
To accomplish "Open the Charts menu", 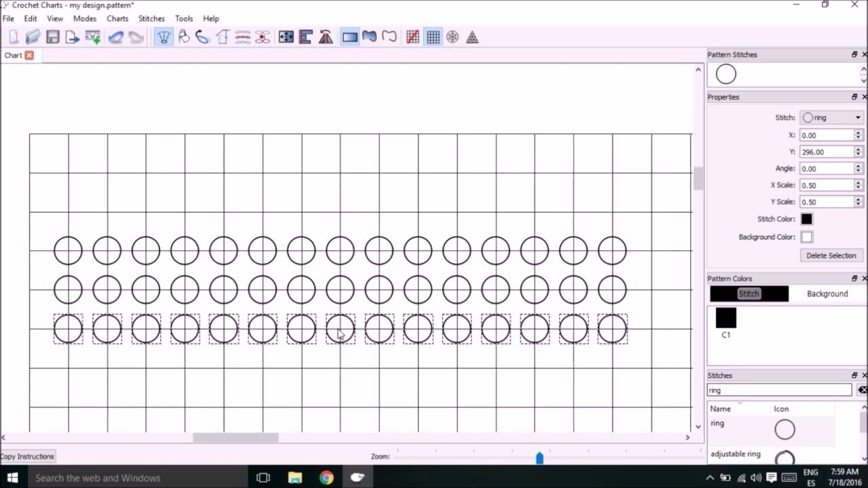I will (x=117, y=18).
